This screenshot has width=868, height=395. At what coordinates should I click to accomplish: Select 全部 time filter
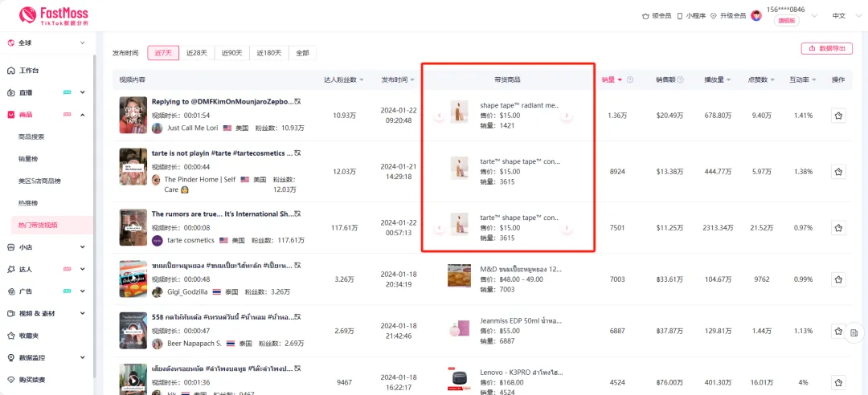[x=302, y=53]
